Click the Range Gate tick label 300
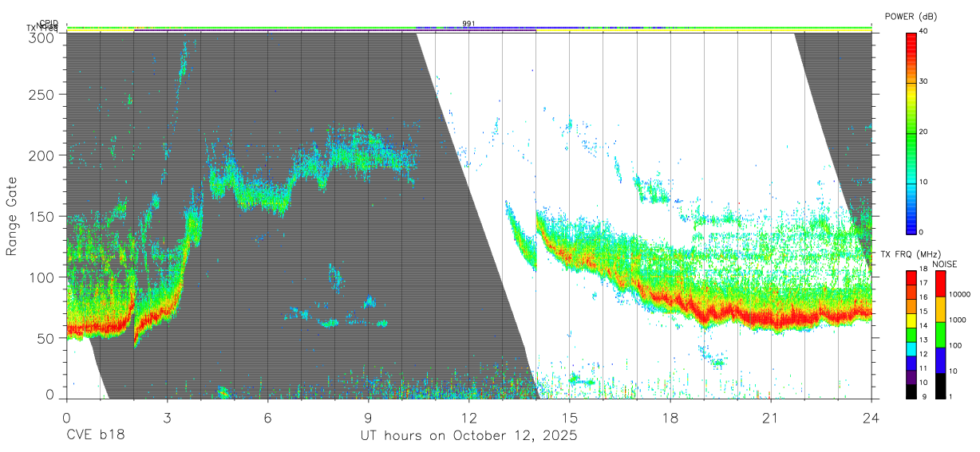 pos(42,37)
